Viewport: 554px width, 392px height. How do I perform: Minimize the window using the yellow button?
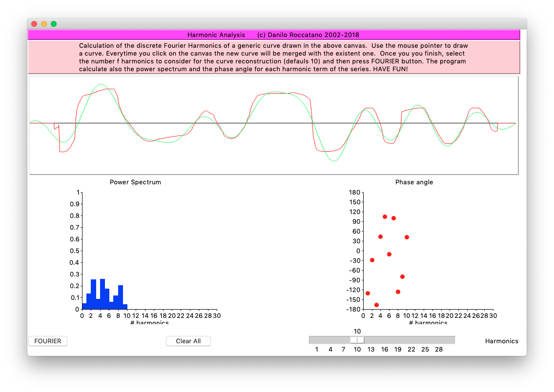(x=44, y=24)
